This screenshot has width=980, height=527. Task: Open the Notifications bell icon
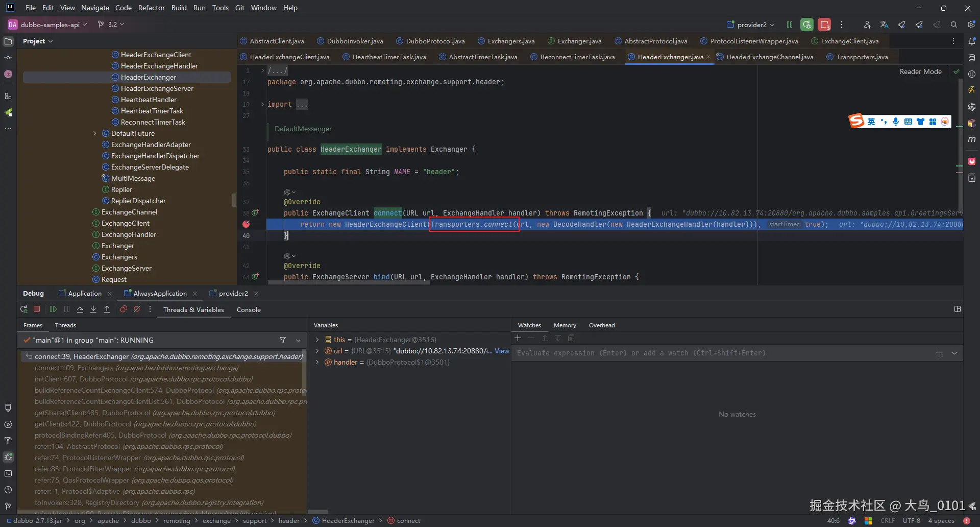972,41
